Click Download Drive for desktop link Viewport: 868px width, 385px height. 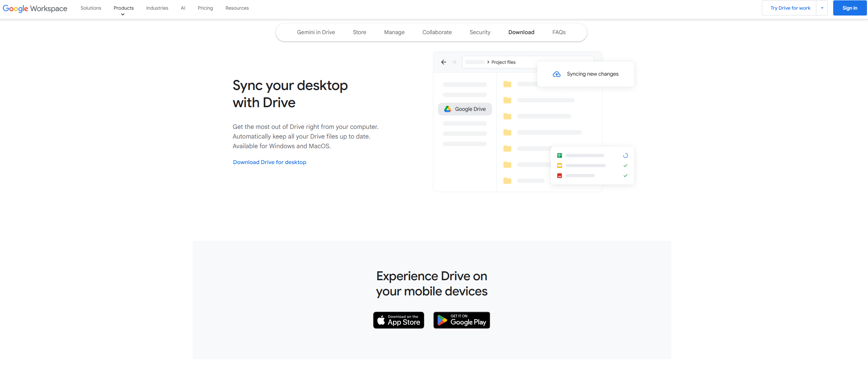(x=269, y=162)
